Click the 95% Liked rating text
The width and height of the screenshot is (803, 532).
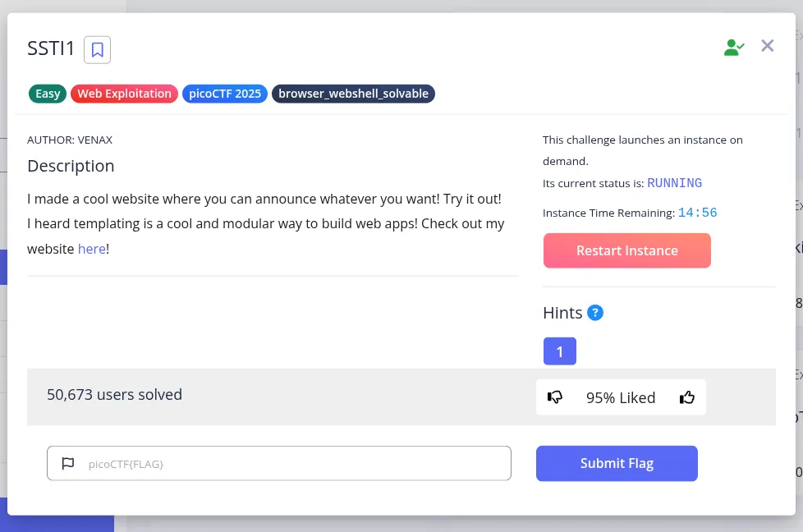coord(620,398)
